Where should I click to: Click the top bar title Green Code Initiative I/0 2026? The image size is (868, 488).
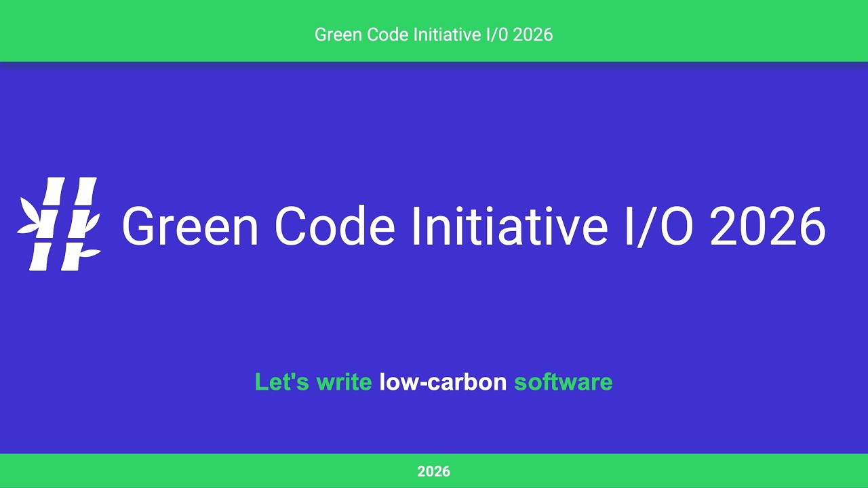434,35
